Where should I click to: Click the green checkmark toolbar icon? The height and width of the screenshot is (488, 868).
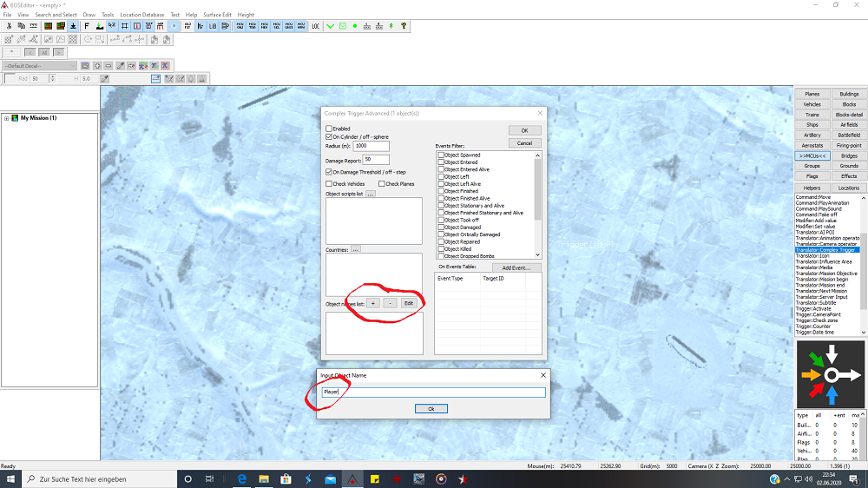click(x=331, y=26)
